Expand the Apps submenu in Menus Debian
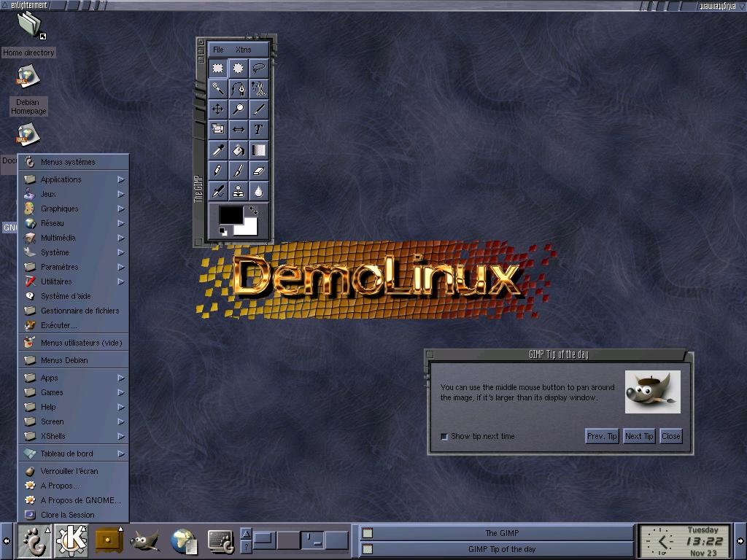Screen dimensions: 747x560 tap(74, 378)
